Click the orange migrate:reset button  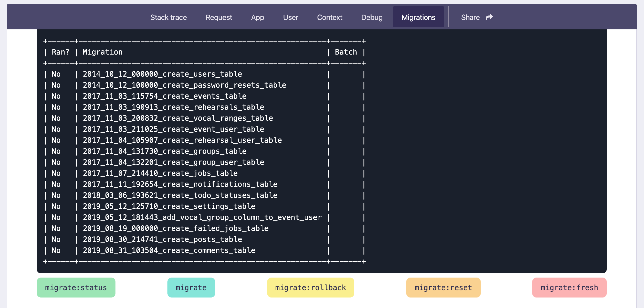click(x=443, y=288)
